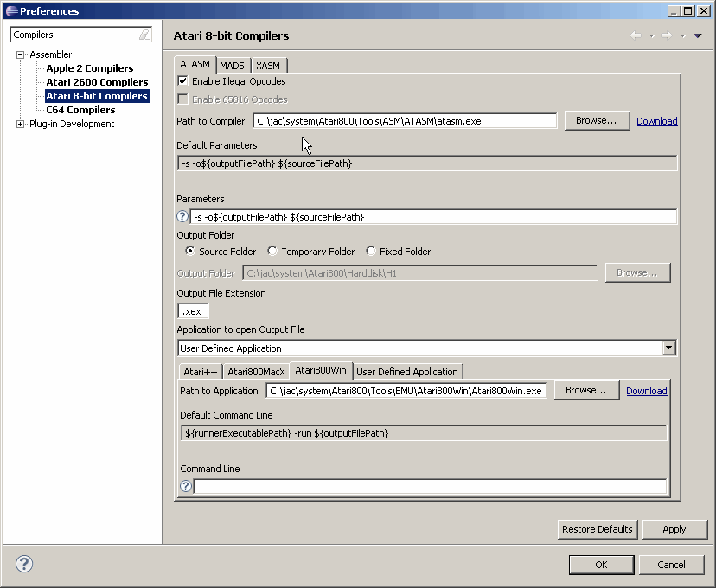Click the Apply button

point(674,529)
